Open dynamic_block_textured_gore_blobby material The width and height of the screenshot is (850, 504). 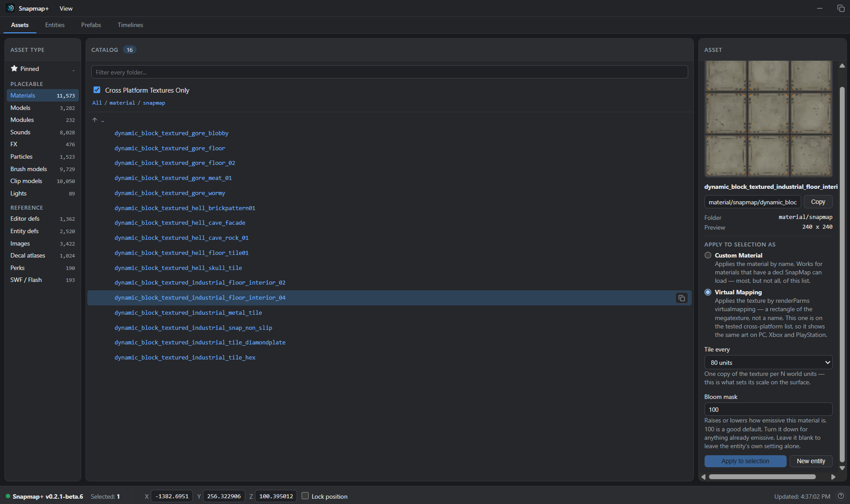coord(171,133)
